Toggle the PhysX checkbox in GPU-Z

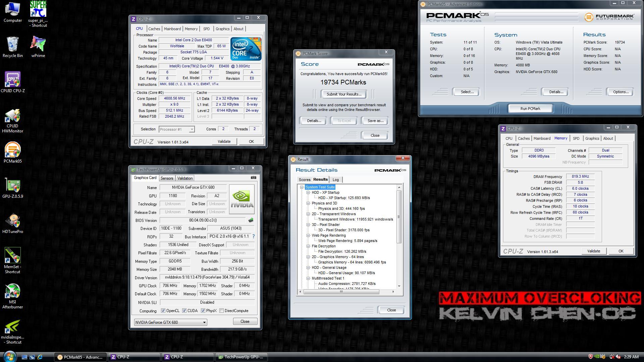(x=203, y=311)
